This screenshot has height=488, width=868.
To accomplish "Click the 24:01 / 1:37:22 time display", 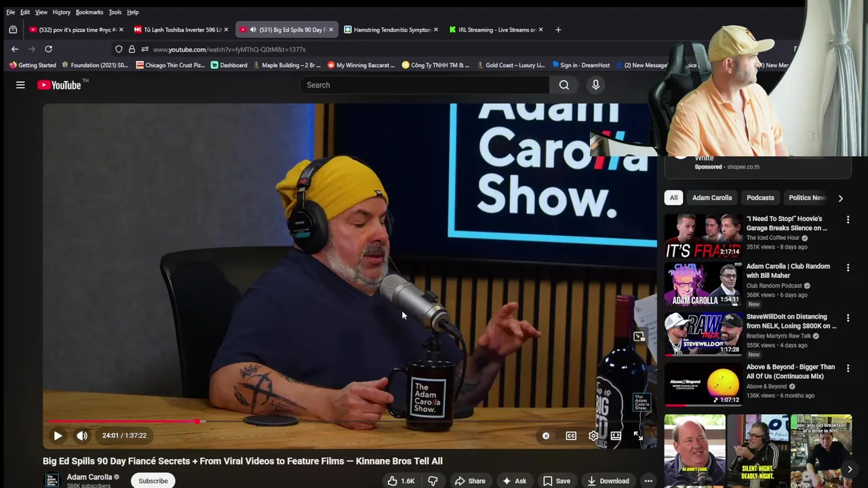I will click(x=124, y=436).
